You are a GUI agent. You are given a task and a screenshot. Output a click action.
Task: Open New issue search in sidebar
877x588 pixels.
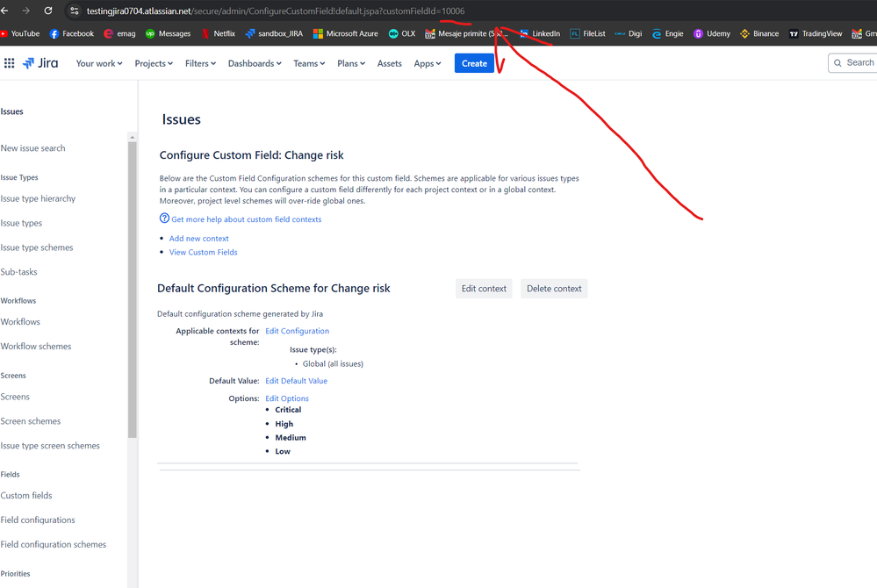pos(32,148)
